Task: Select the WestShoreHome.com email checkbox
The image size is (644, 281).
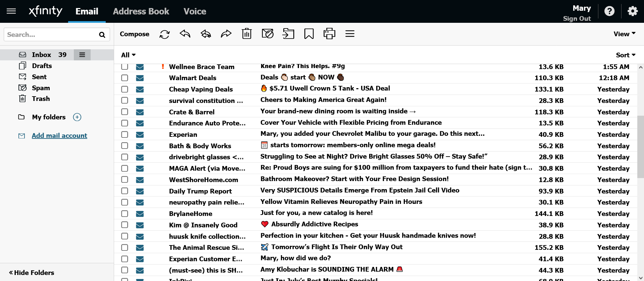Action: (x=125, y=179)
